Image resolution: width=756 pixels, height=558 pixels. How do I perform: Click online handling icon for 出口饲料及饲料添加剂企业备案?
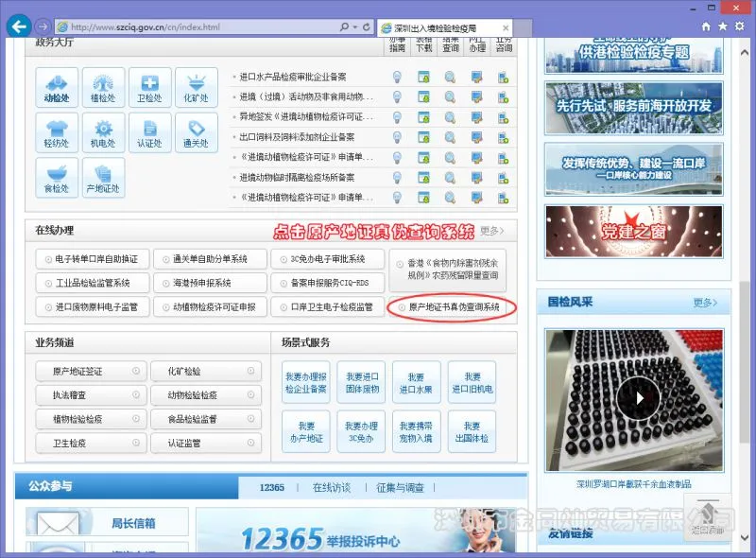[x=477, y=137]
